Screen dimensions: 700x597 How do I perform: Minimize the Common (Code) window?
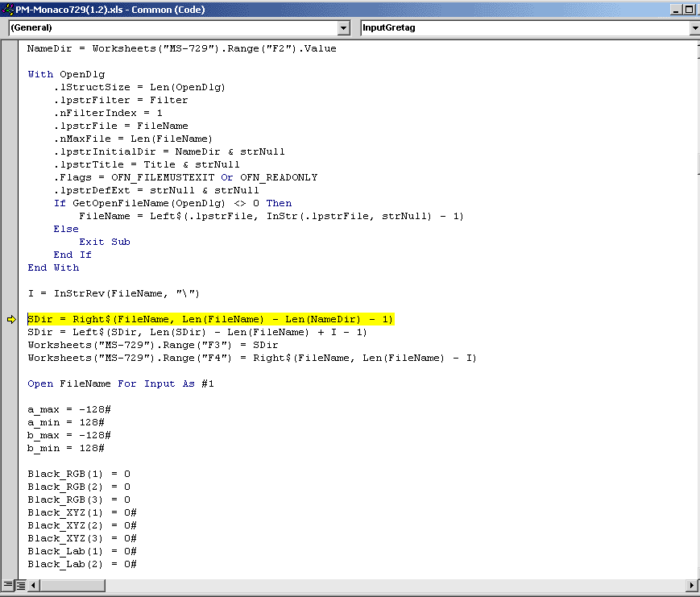click(676, 10)
